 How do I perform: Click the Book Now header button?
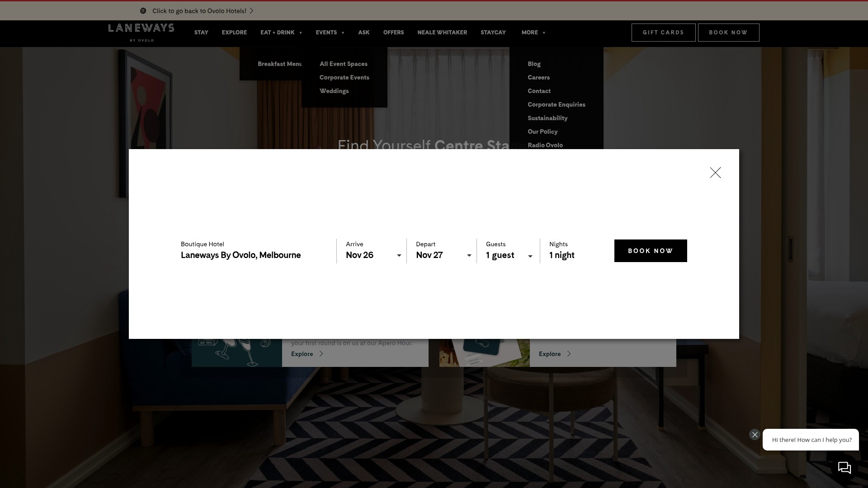click(728, 33)
